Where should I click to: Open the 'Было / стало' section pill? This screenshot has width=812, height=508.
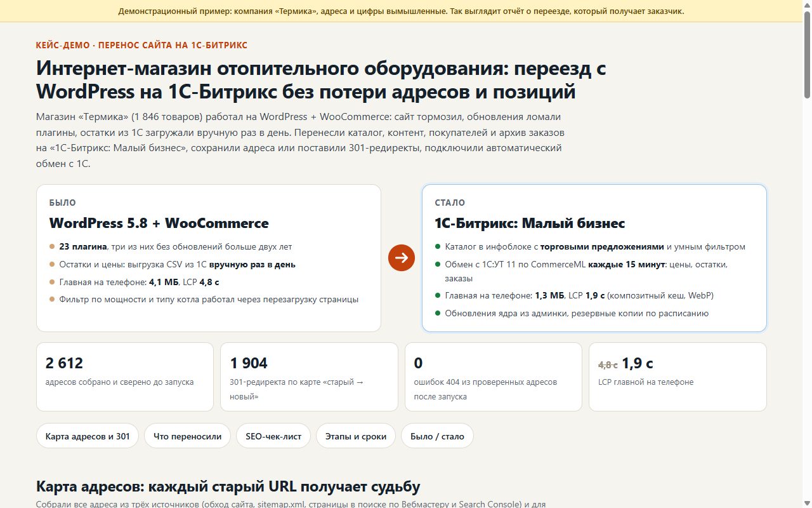pos(437,436)
